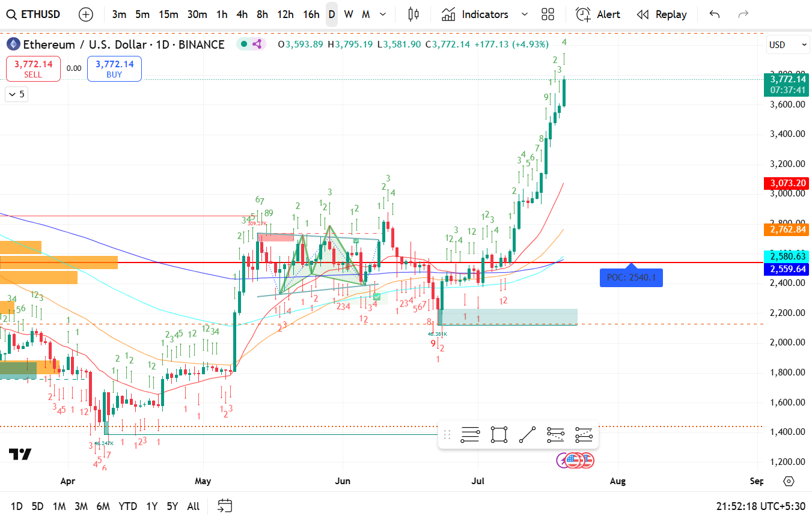
Task: Open the indicator templates grid icon
Action: (548, 14)
